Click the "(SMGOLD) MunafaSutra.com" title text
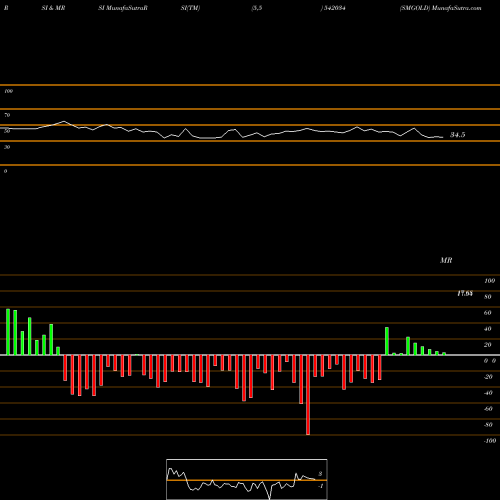This screenshot has height=500, width=500. pos(440,8)
